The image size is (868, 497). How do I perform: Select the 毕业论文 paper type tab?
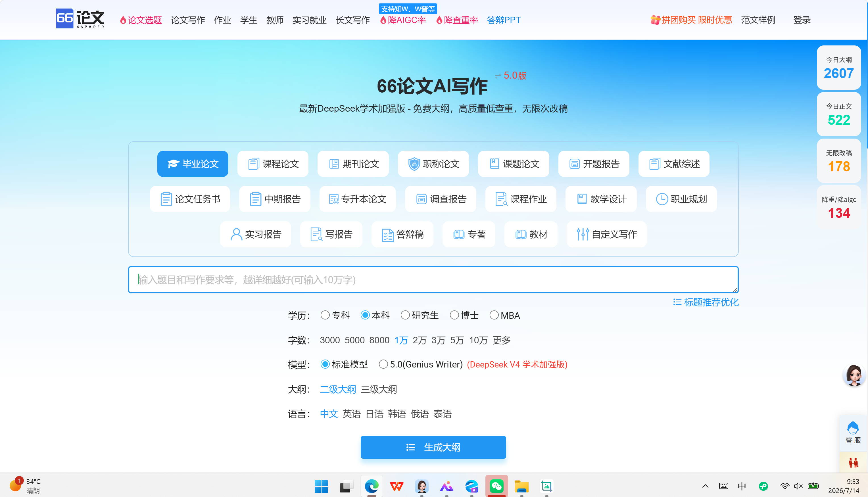[x=193, y=164]
